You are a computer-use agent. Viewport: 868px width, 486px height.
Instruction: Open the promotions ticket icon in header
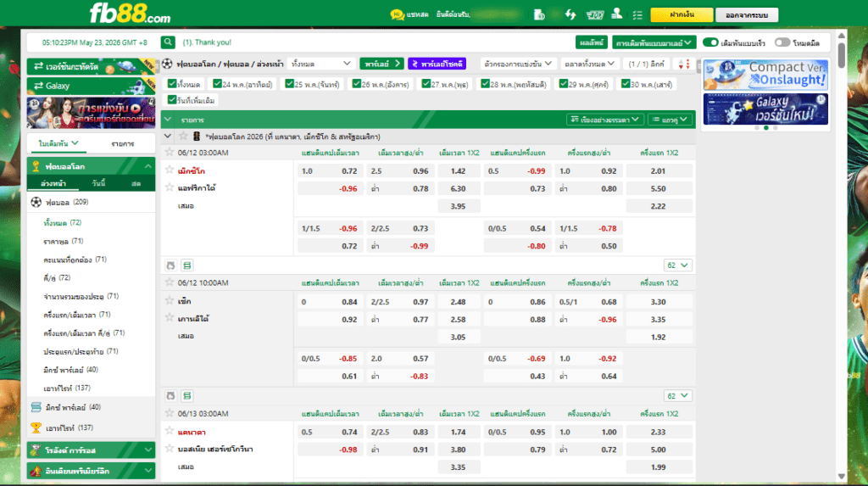coord(594,15)
